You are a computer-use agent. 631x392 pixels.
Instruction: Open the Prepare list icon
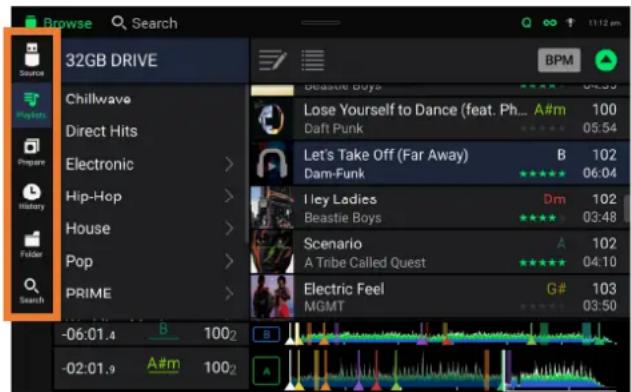coord(32,152)
